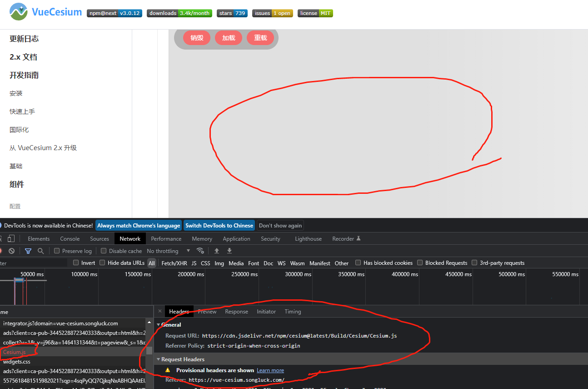Switch to the Application tab
The image size is (588, 389).
[x=236, y=238]
